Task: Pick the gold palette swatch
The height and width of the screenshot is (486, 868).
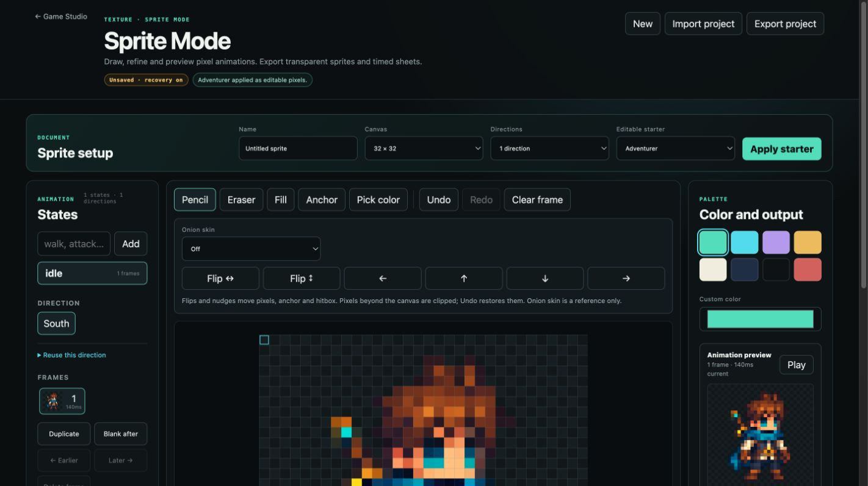Action: 808,242
